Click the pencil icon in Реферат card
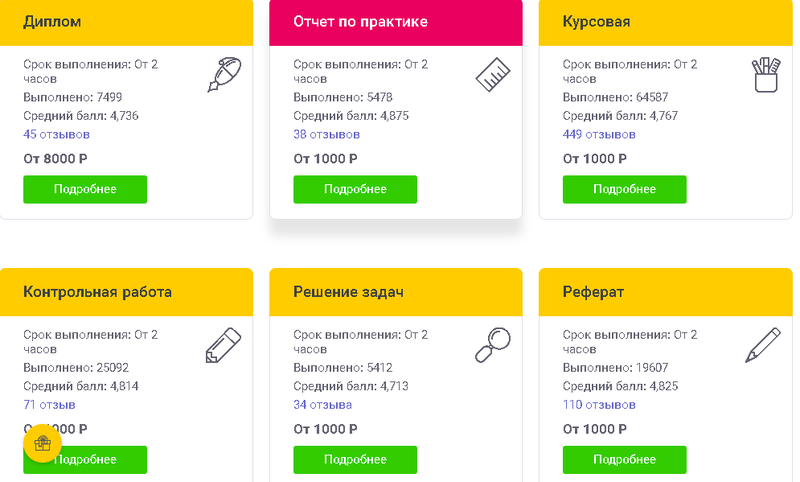This screenshot has height=482, width=800. coord(763,345)
